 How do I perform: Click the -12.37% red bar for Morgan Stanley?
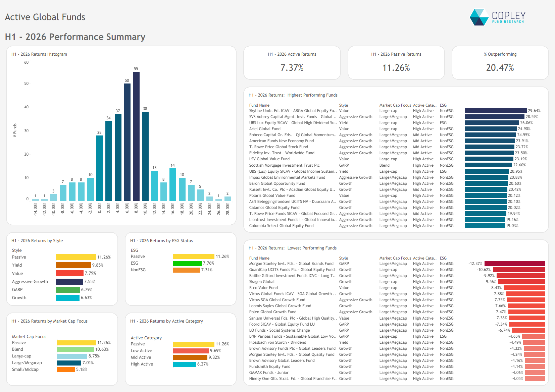(x=515, y=264)
